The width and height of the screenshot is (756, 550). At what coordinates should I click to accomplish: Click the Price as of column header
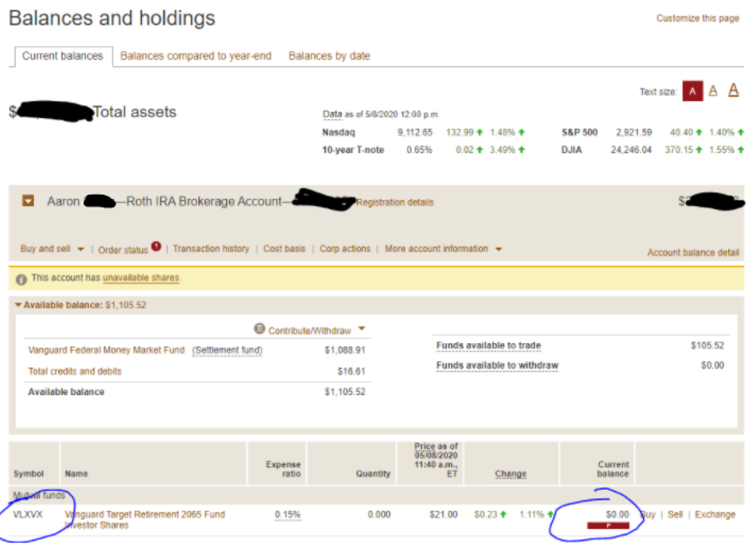tap(436, 460)
